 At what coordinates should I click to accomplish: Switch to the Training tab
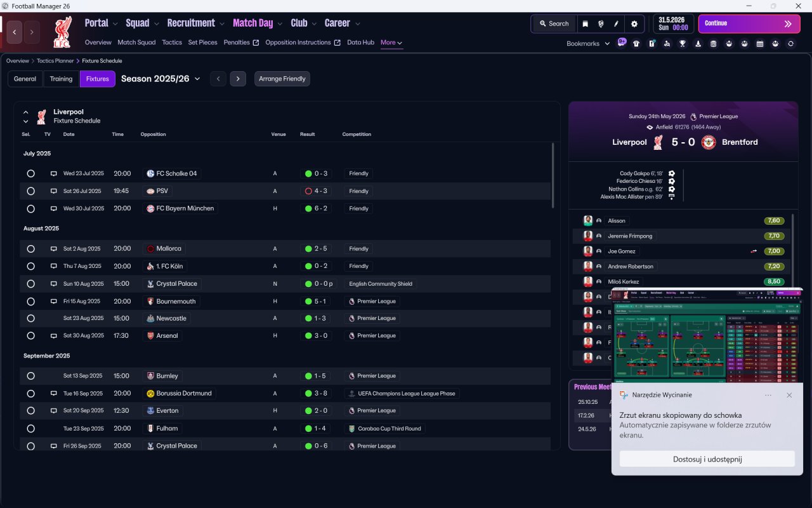(x=61, y=79)
